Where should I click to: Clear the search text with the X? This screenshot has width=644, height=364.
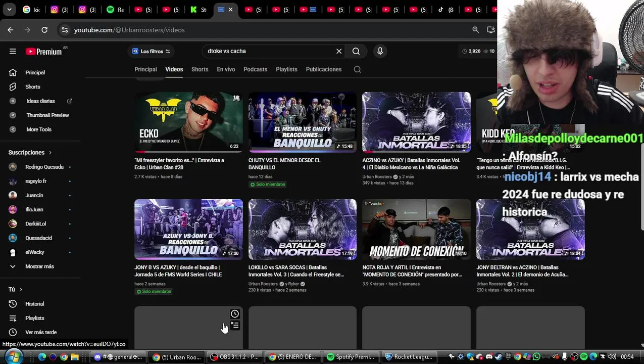339,51
